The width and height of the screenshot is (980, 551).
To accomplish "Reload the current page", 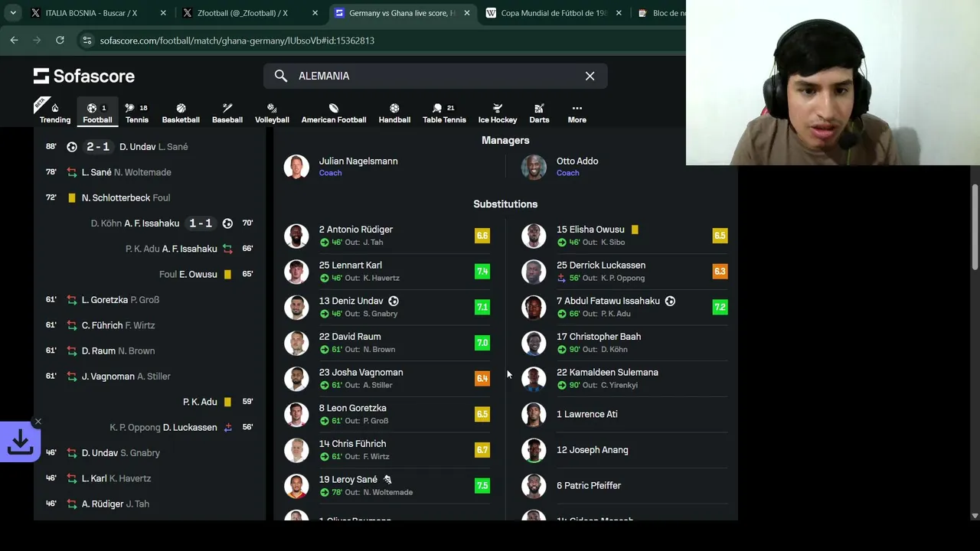I will pyautogui.click(x=60, y=41).
